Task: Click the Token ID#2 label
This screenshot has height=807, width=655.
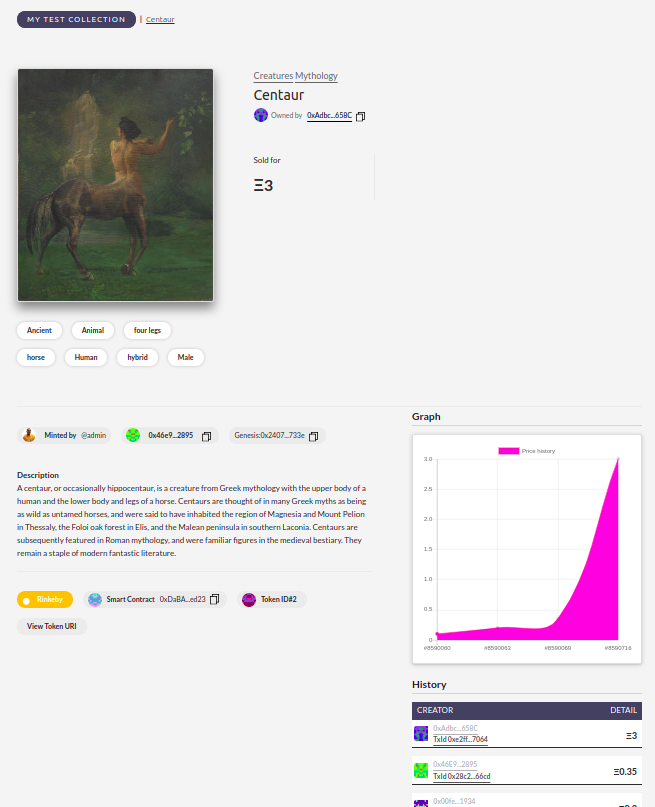Action: click(x=278, y=600)
